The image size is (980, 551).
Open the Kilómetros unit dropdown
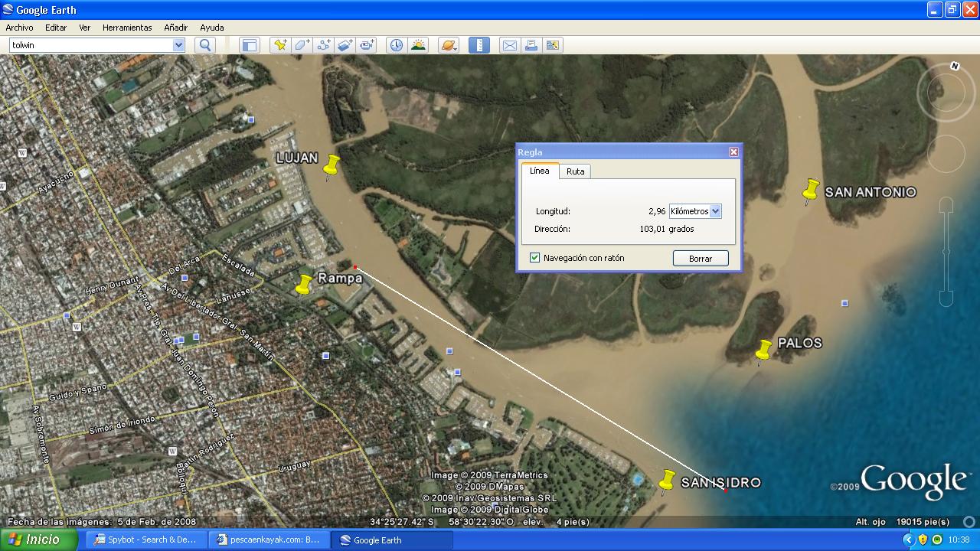pos(695,211)
